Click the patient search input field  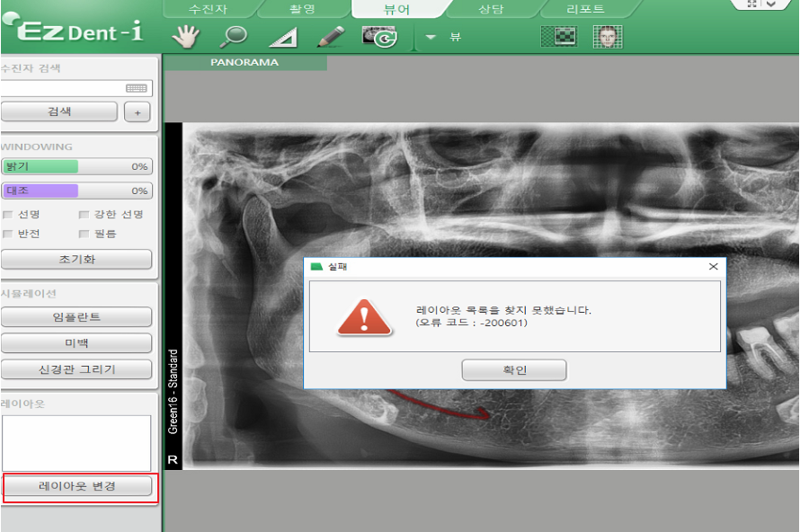61,88
